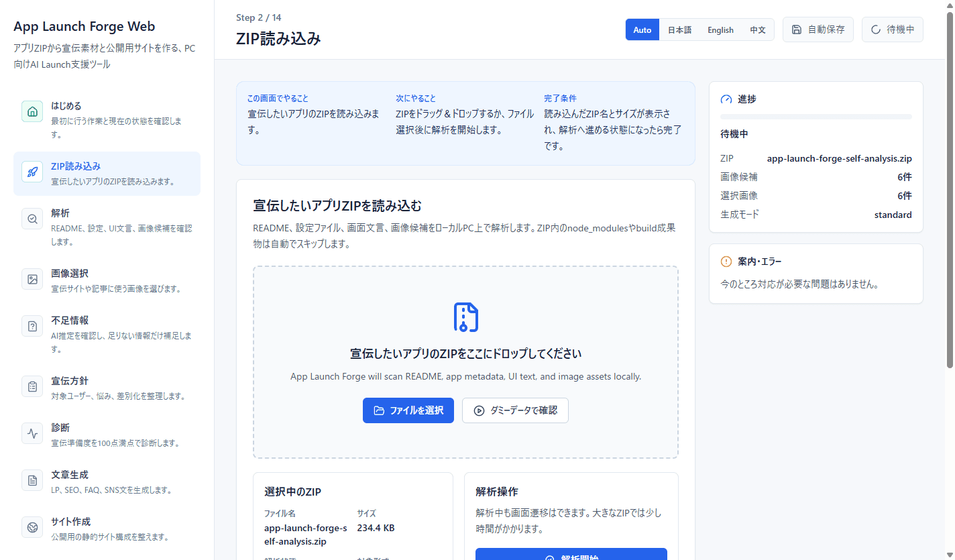Click the dashed ZIP drop zone heading
955x560 pixels.
click(465, 353)
